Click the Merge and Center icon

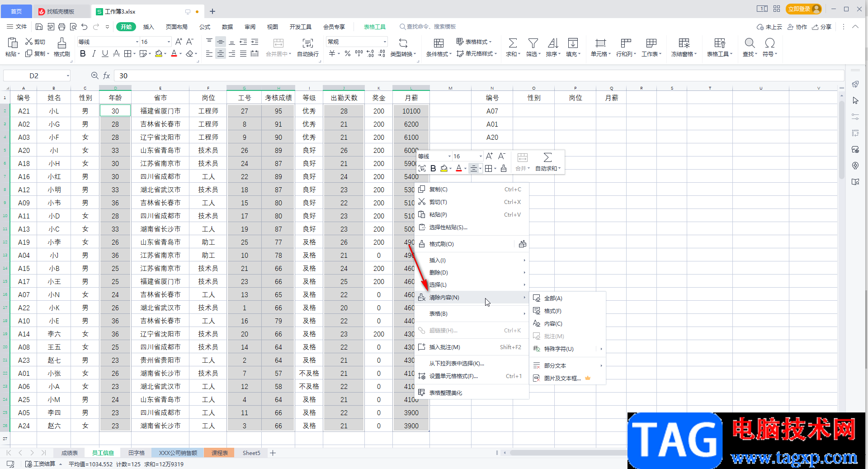point(278,43)
